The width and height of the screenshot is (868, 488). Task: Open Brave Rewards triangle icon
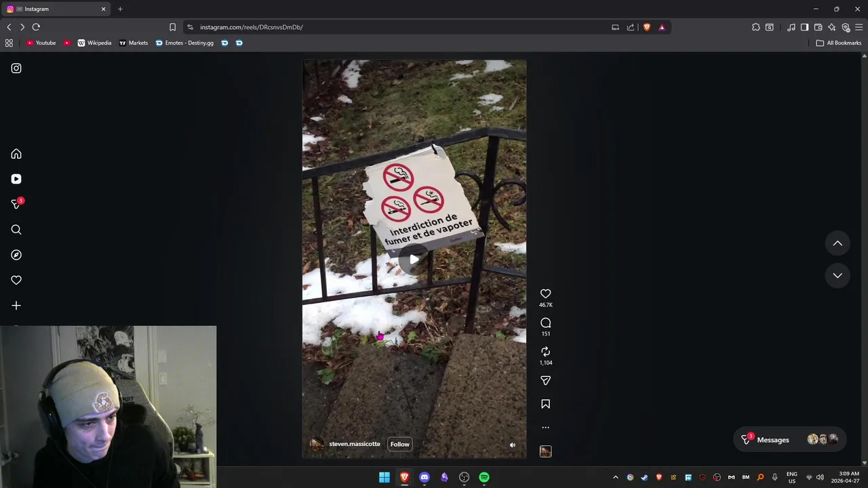662,27
